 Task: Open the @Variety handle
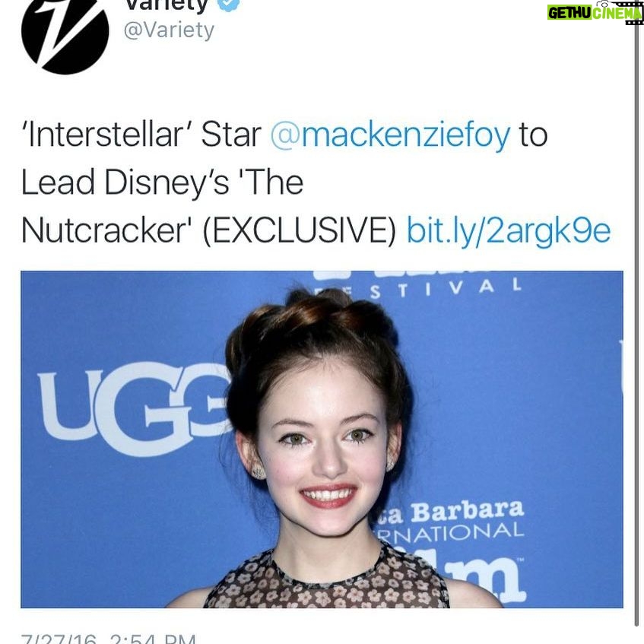(169, 30)
